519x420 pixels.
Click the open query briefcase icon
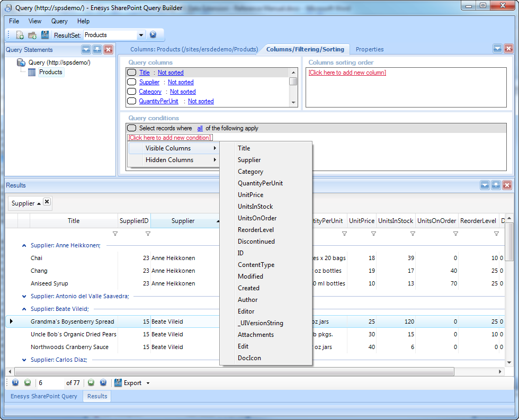[x=32, y=35]
